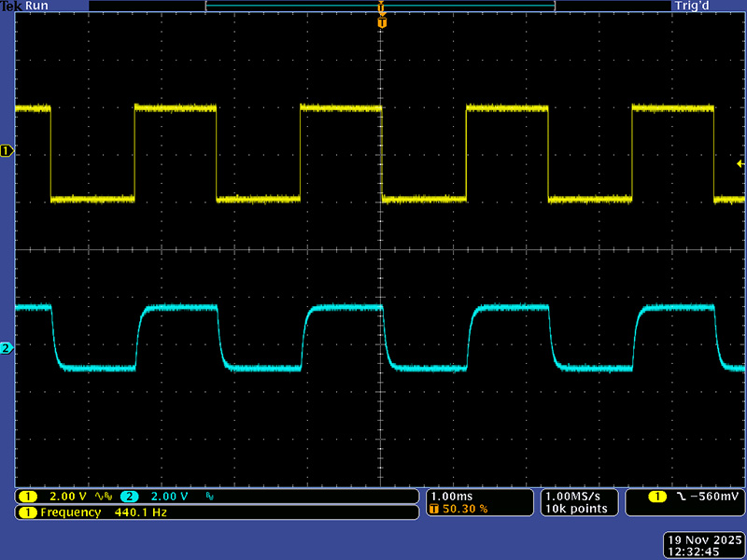Click the Tek logo in the corner
This screenshot has height=560, width=747.
coord(11,6)
